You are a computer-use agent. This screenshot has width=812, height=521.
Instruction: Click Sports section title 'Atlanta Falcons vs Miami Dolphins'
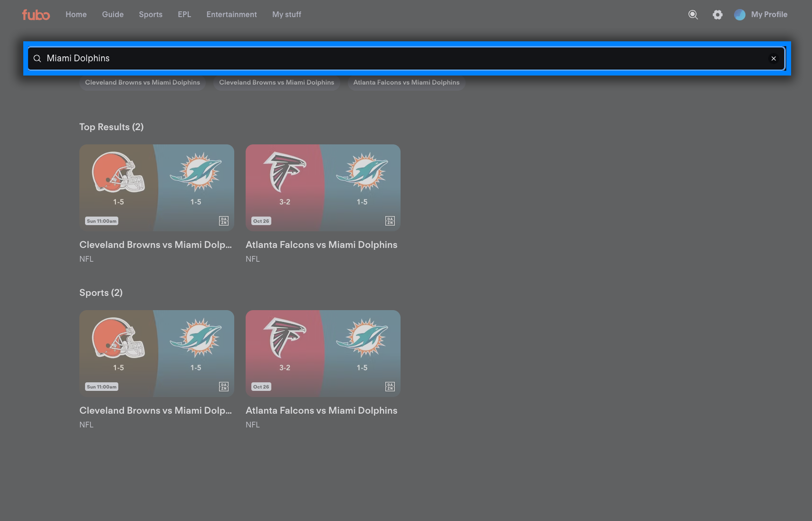click(x=321, y=410)
